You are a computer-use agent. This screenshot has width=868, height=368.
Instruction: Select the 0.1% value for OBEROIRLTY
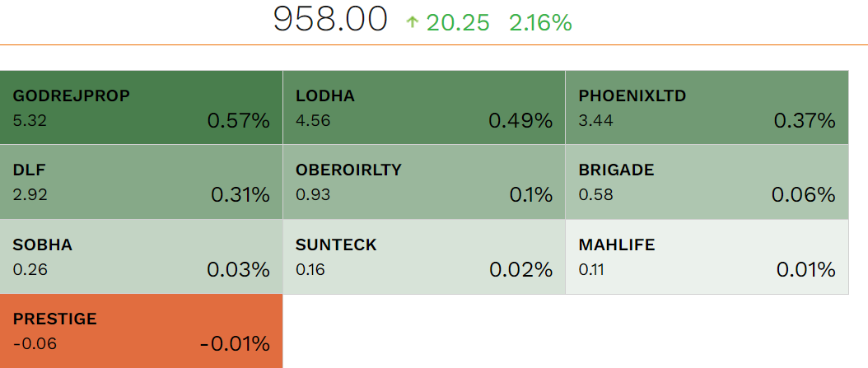coord(531,195)
